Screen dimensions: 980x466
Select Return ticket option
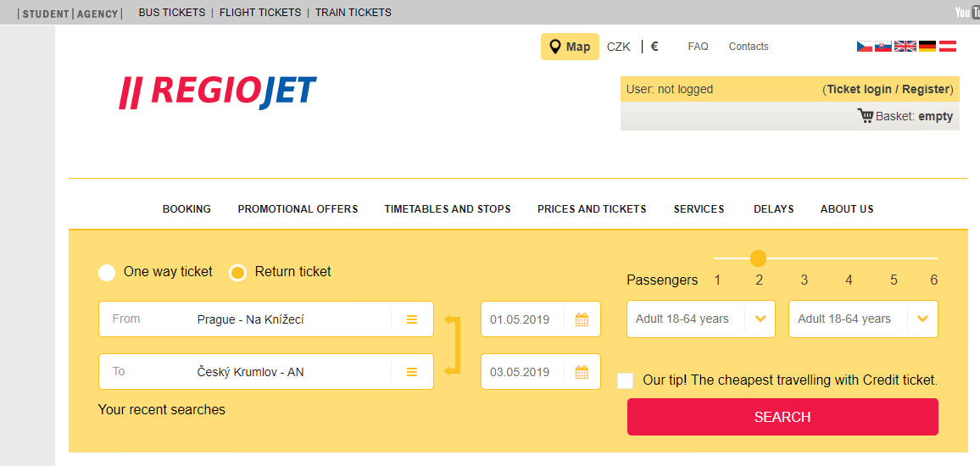click(x=238, y=272)
